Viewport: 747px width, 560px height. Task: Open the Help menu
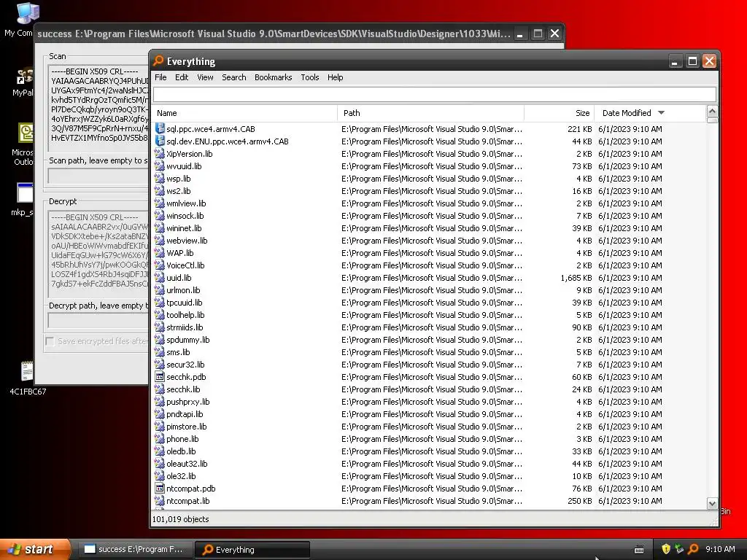335,77
